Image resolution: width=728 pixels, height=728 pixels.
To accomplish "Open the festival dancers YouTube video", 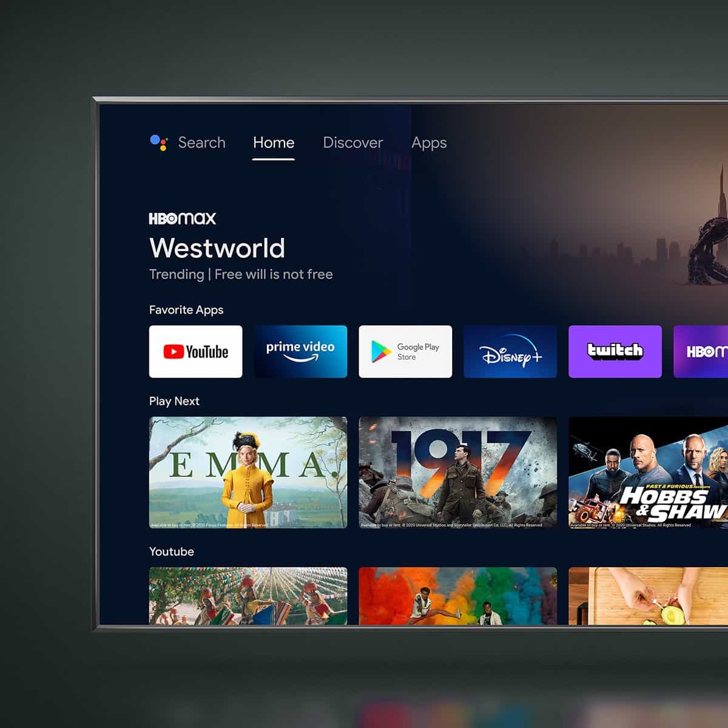I will (x=248, y=596).
